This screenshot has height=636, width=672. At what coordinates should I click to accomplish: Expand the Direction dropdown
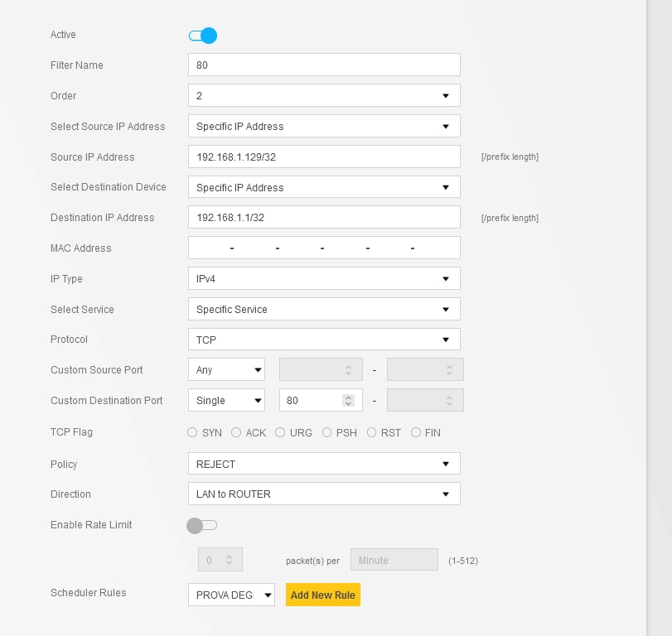pyautogui.click(x=323, y=494)
